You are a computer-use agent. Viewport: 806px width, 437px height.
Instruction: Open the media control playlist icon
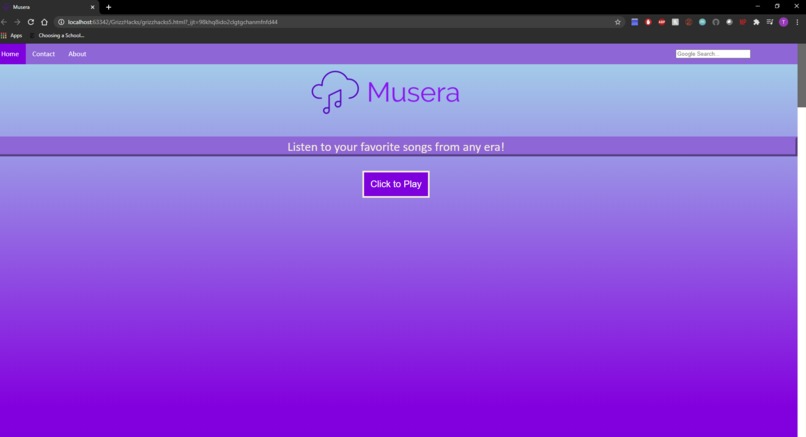770,22
